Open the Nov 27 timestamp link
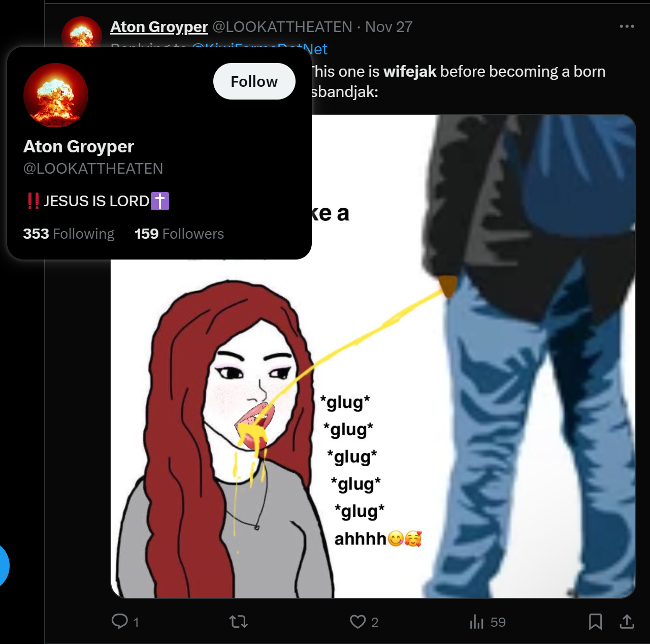 389,26
